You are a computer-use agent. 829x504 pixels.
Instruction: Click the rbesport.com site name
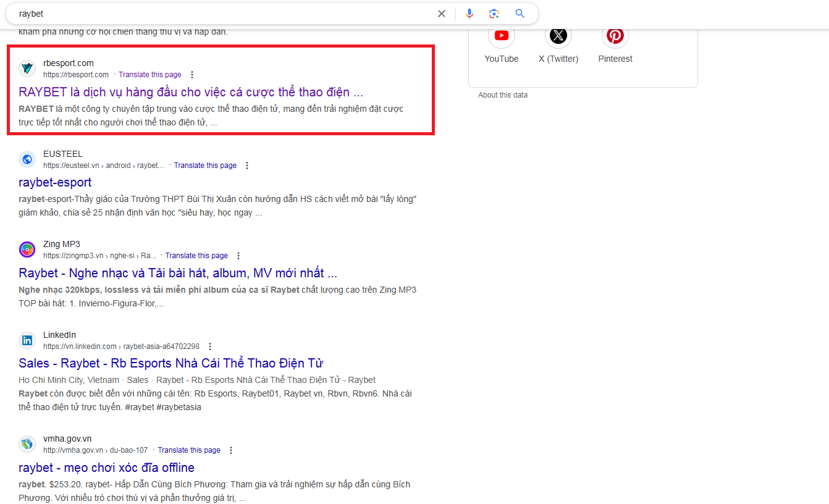(69, 63)
